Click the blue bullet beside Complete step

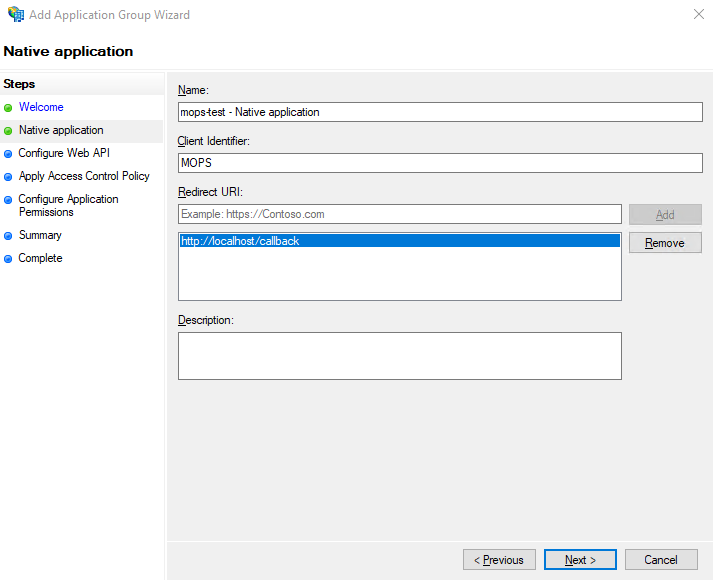point(8,259)
